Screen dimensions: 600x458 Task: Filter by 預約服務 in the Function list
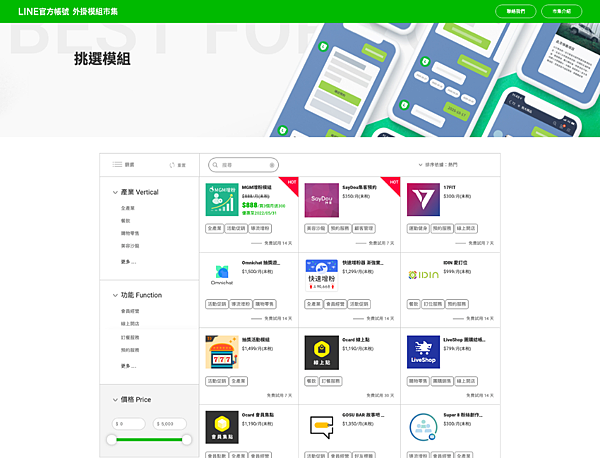[130, 350]
